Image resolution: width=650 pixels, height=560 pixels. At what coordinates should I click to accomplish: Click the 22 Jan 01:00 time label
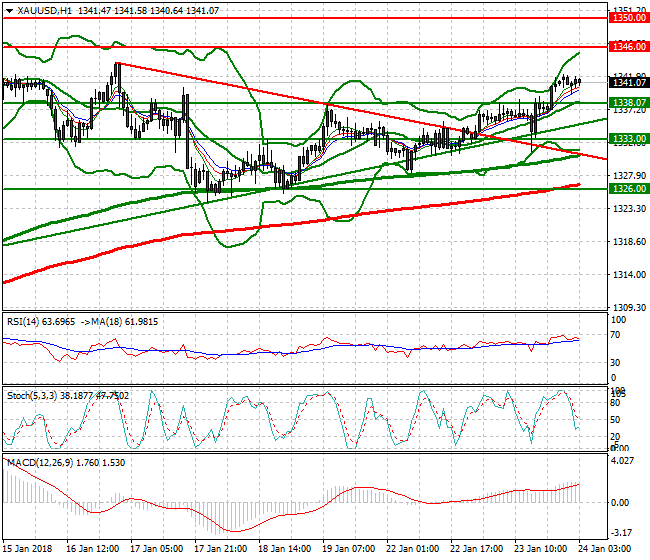pyautogui.click(x=412, y=549)
